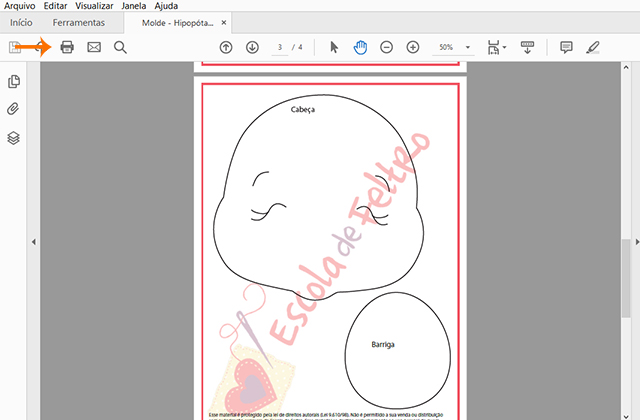Go to the Início tab

(20, 22)
